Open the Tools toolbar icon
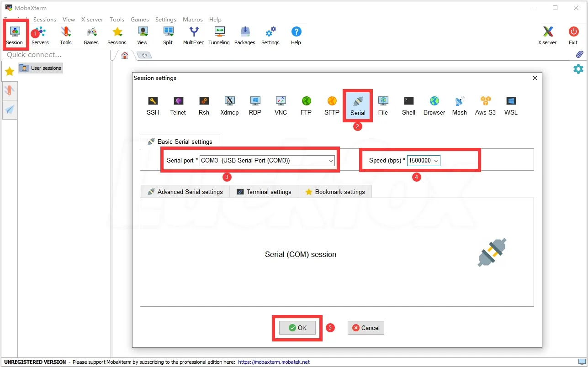This screenshot has height=367, width=588. coord(66,36)
